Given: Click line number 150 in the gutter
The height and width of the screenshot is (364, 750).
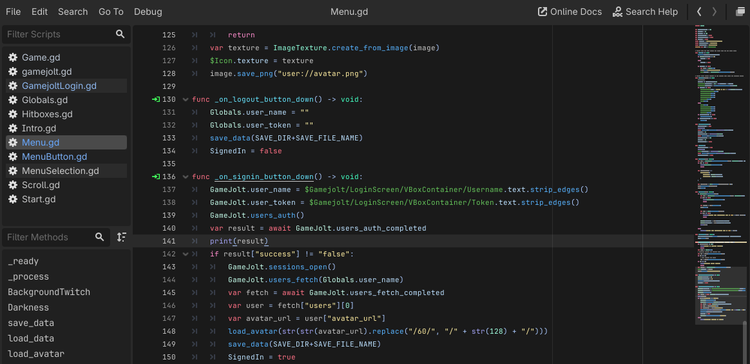Looking at the screenshot, I should [x=169, y=357].
